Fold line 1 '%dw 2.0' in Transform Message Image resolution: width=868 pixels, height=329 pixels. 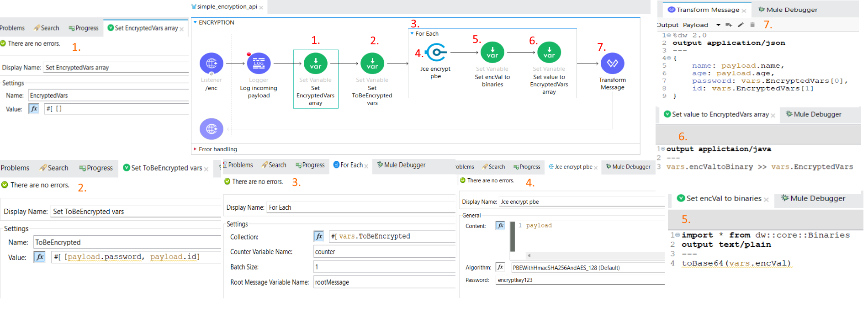pos(669,35)
